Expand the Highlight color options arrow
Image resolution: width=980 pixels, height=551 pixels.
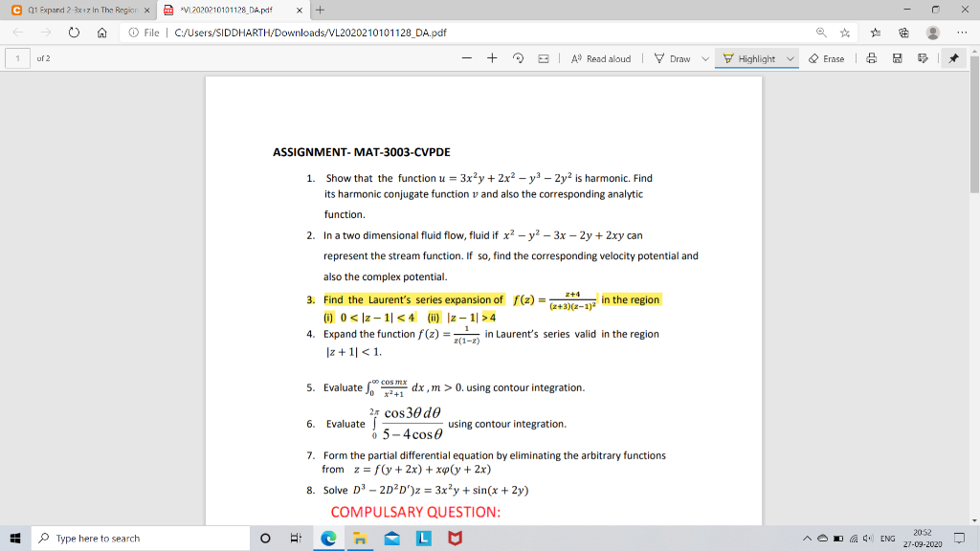tap(790, 58)
